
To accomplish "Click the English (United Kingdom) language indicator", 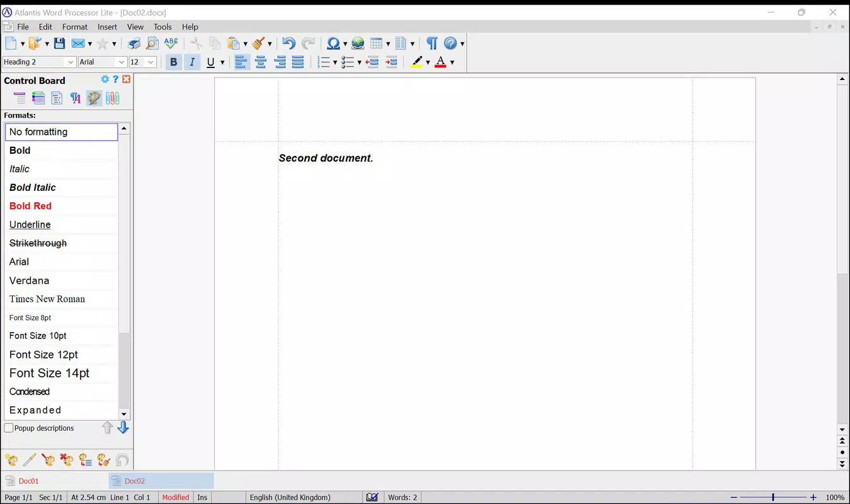I will [x=290, y=497].
